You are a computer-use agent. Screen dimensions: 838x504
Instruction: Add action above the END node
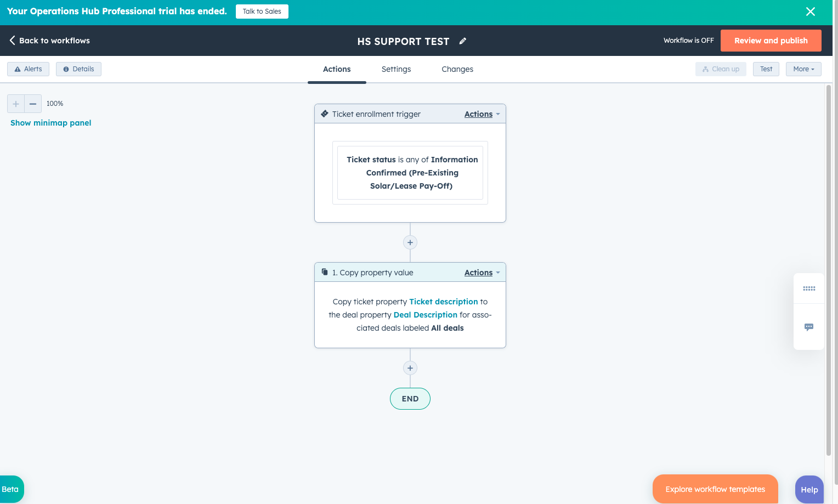[410, 368]
